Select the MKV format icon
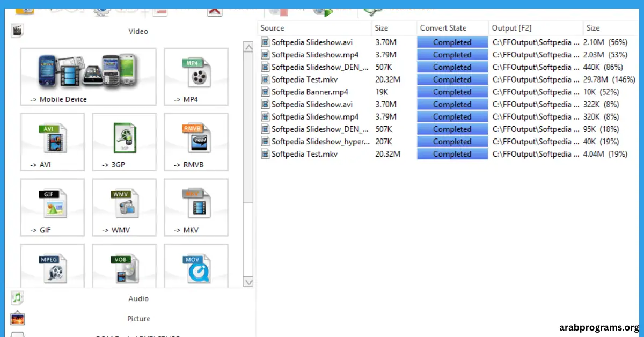The height and width of the screenshot is (337, 644). click(196, 207)
